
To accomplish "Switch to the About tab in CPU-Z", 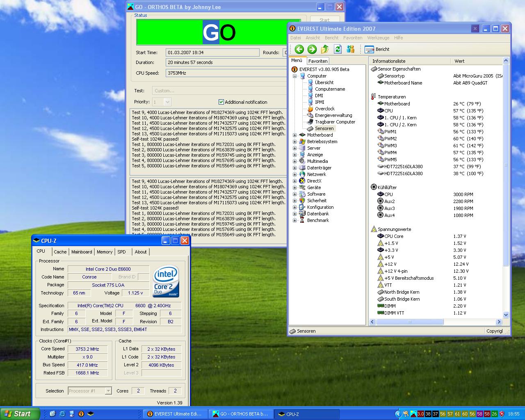I will pyautogui.click(x=141, y=252).
